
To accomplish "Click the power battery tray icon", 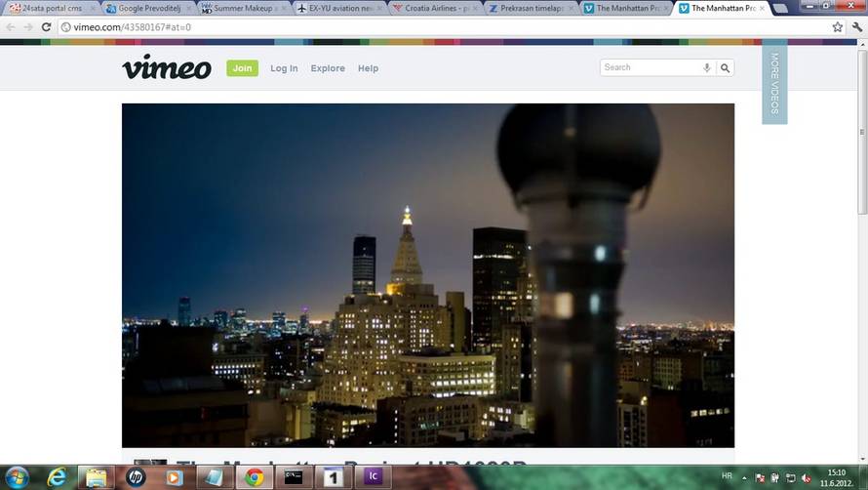I will pos(775,478).
